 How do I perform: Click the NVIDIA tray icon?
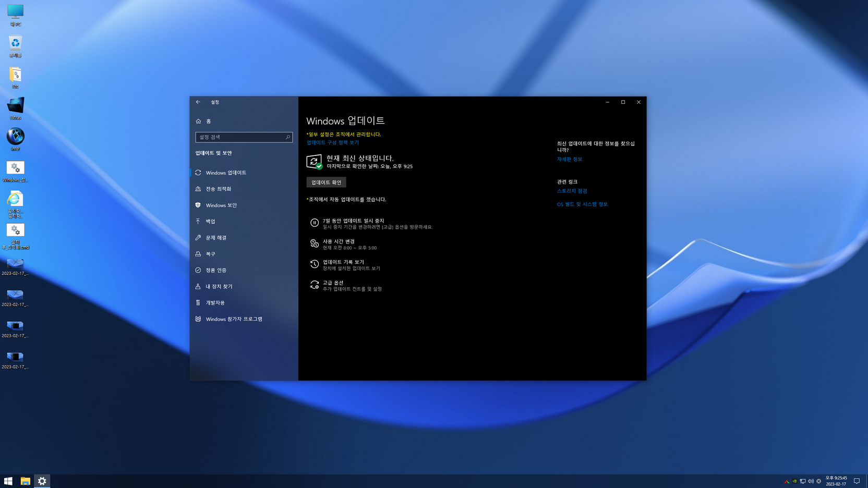[x=794, y=481]
